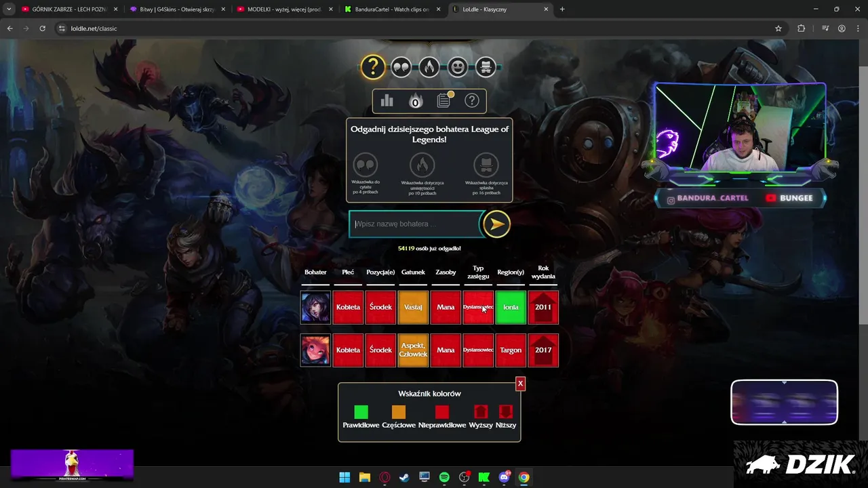This screenshot has height=488, width=868.
Task: Submit guess with the gold arrow button
Action: pos(496,224)
